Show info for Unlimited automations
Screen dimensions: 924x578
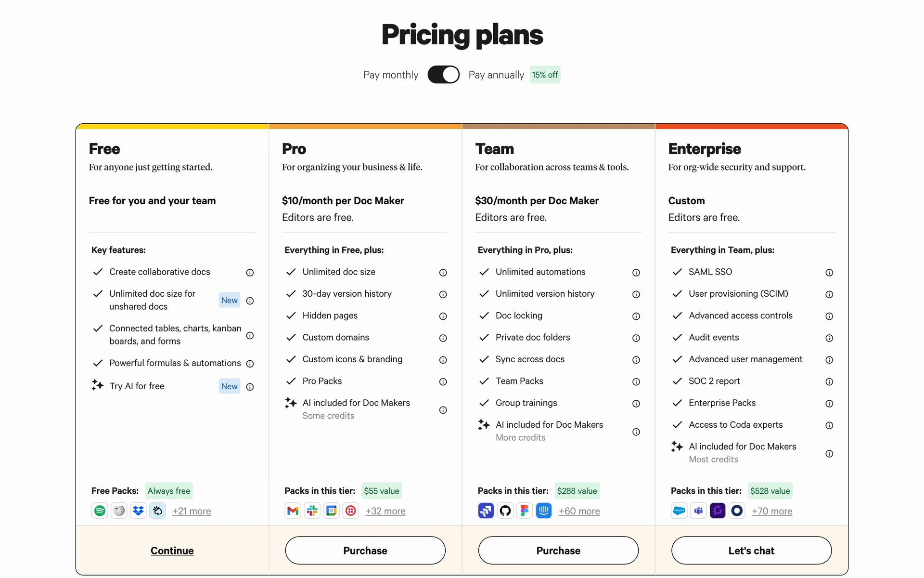[636, 273]
